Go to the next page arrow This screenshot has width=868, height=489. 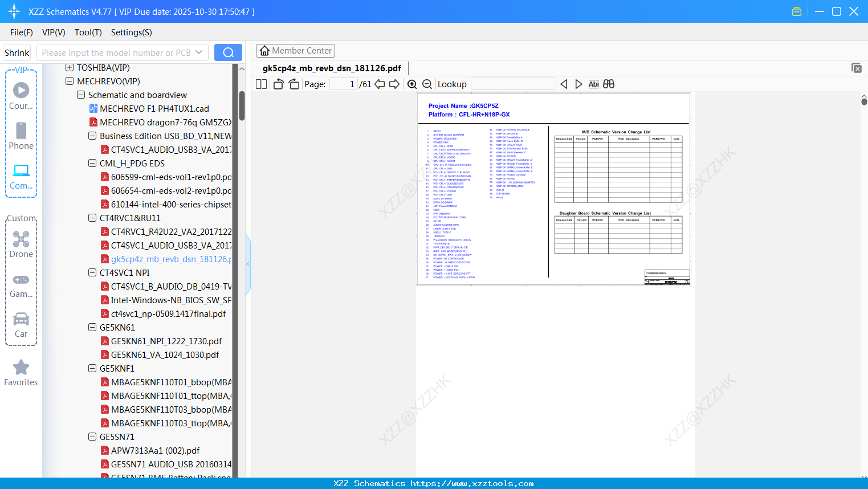pos(394,84)
